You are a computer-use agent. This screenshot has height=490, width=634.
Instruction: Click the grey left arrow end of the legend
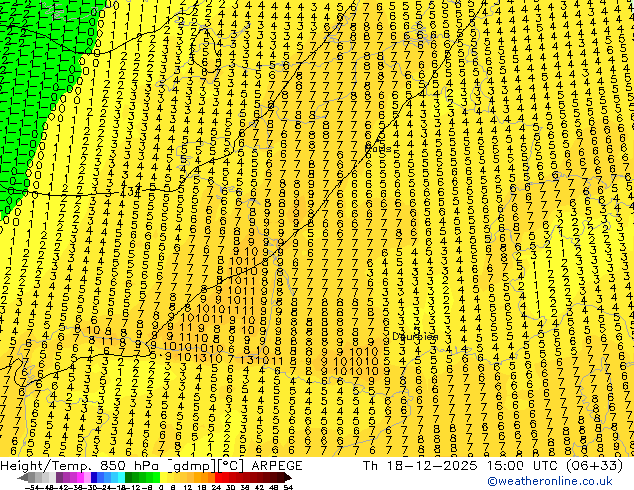click(22, 477)
